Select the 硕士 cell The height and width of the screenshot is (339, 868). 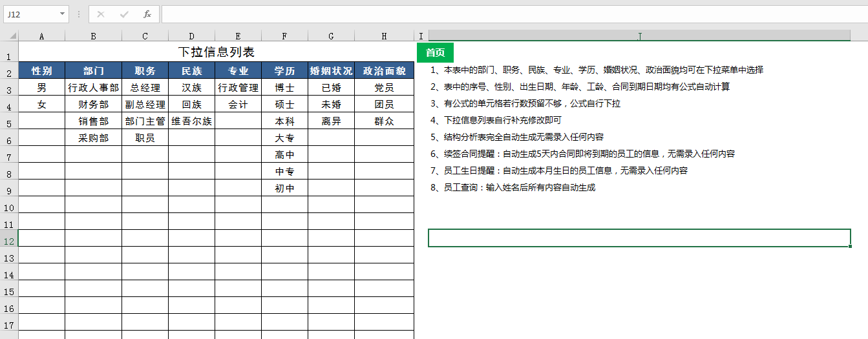pos(285,104)
